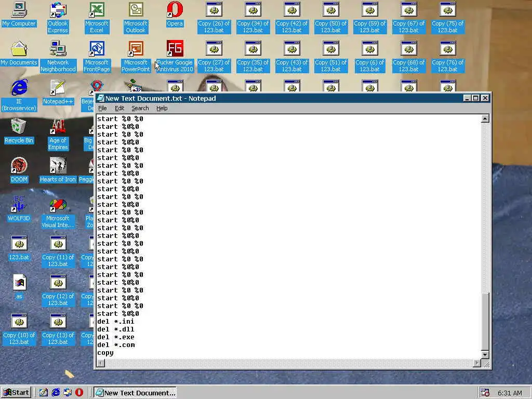Viewport: 532px width, 399px height.
Task: Select the My Documents folder icon
Action: pyautogui.click(x=19, y=54)
